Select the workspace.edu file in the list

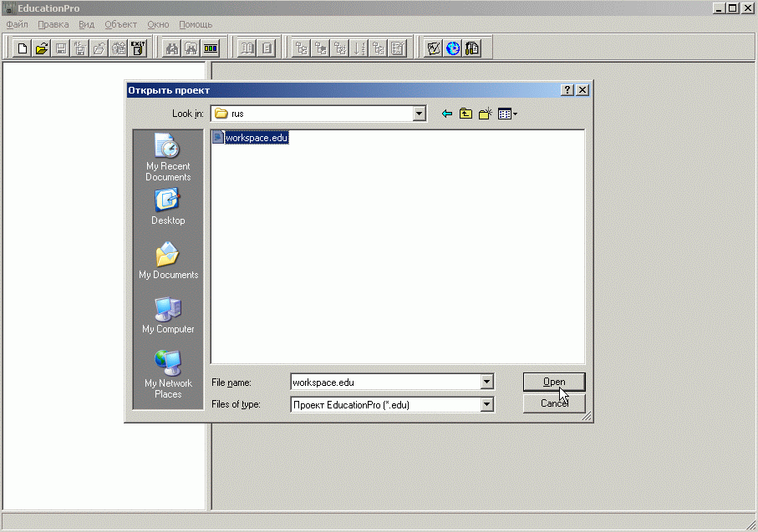point(256,138)
